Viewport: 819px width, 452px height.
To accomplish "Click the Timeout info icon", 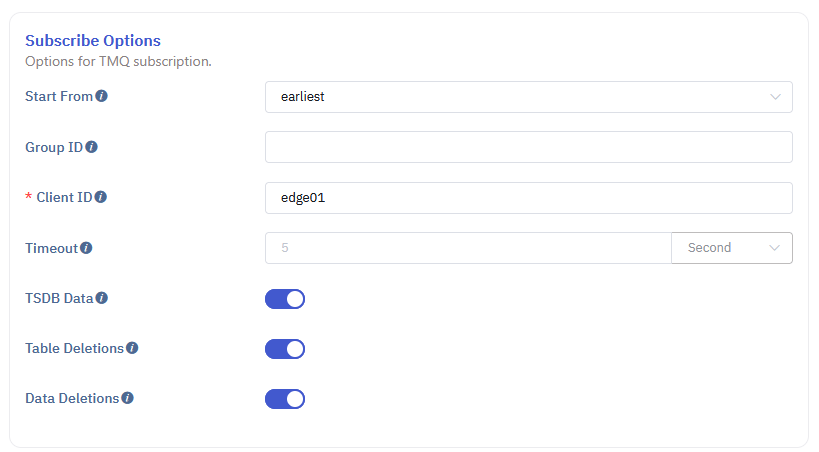I will pos(86,248).
